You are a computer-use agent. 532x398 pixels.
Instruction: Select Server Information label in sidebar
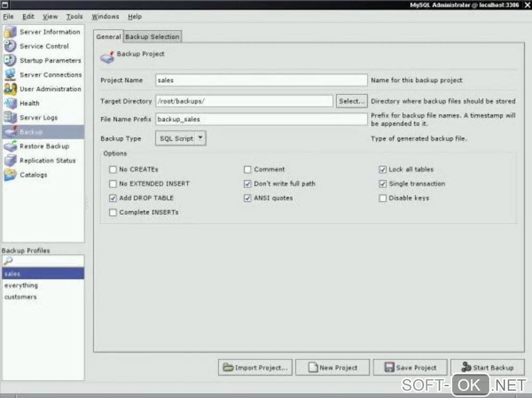tap(50, 31)
